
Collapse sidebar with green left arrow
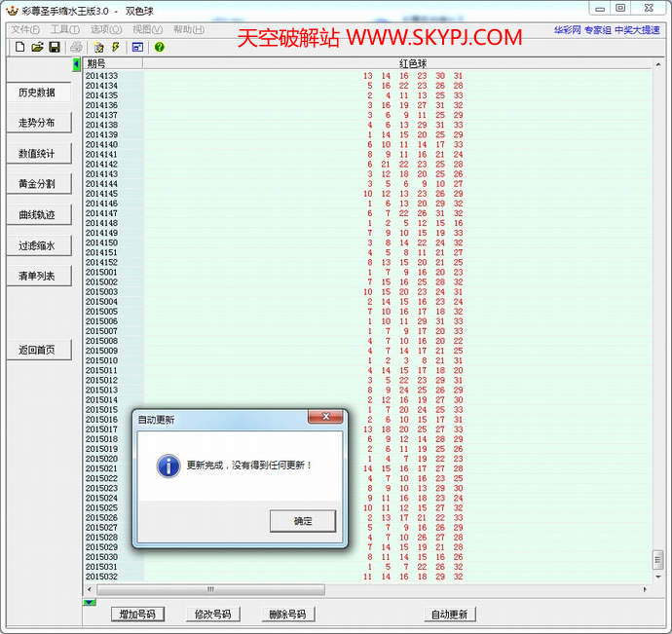tap(76, 64)
